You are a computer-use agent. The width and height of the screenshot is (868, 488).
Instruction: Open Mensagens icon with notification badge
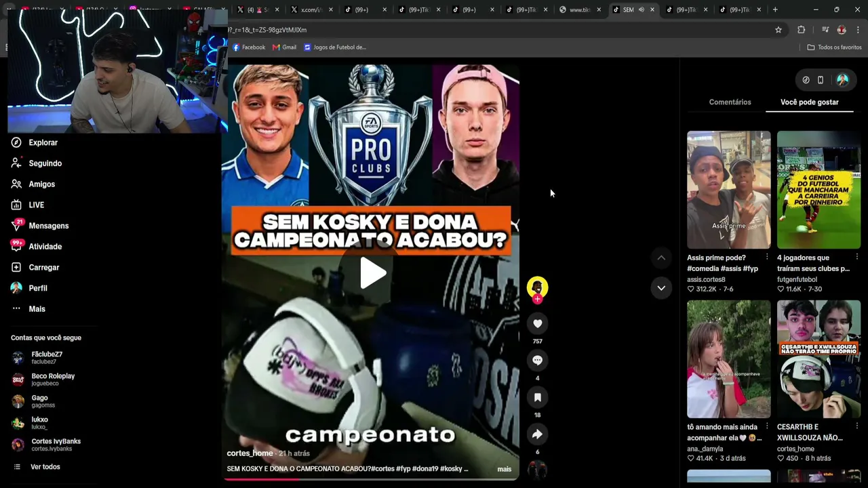(x=16, y=226)
